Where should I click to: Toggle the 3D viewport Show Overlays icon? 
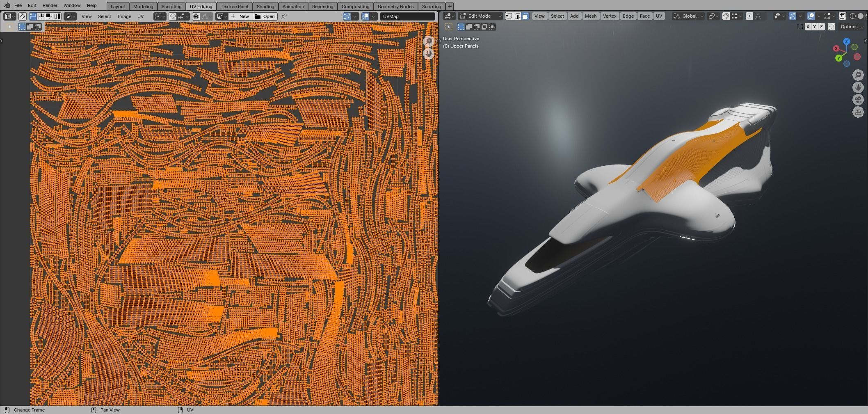coord(811,16)
